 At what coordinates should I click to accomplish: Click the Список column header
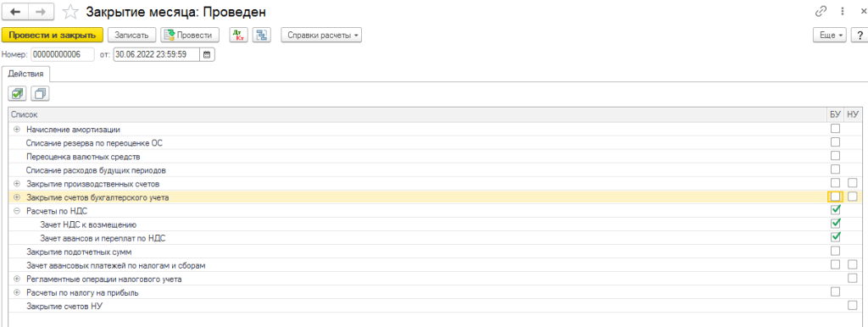point(417,115)
